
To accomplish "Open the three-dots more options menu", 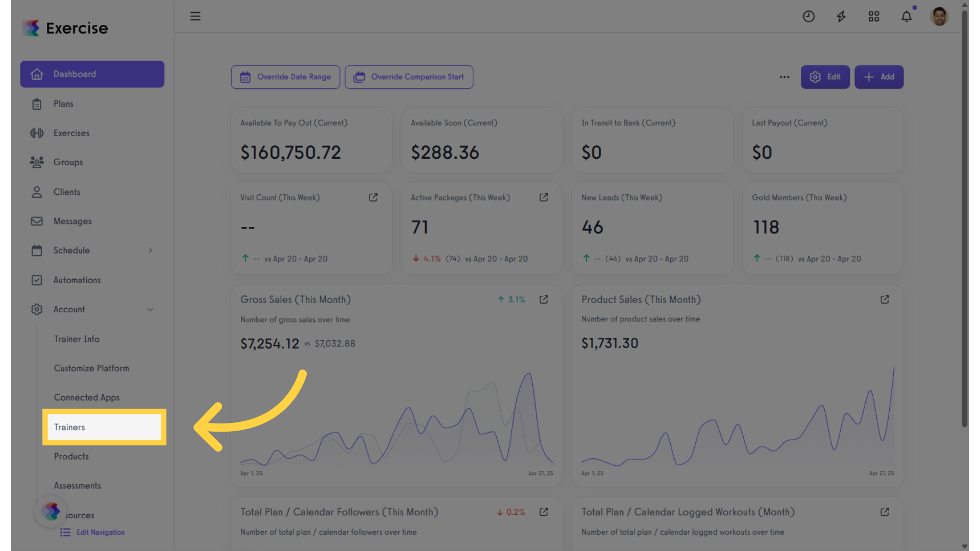I will (x=785, y=77).
